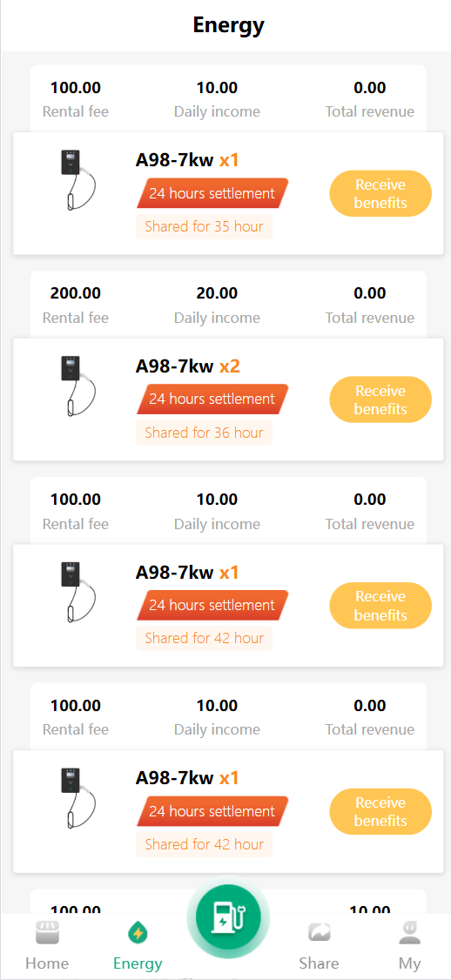Open the My profile icon
Viewport: 451px width, 980px height.
coord(410,933)
